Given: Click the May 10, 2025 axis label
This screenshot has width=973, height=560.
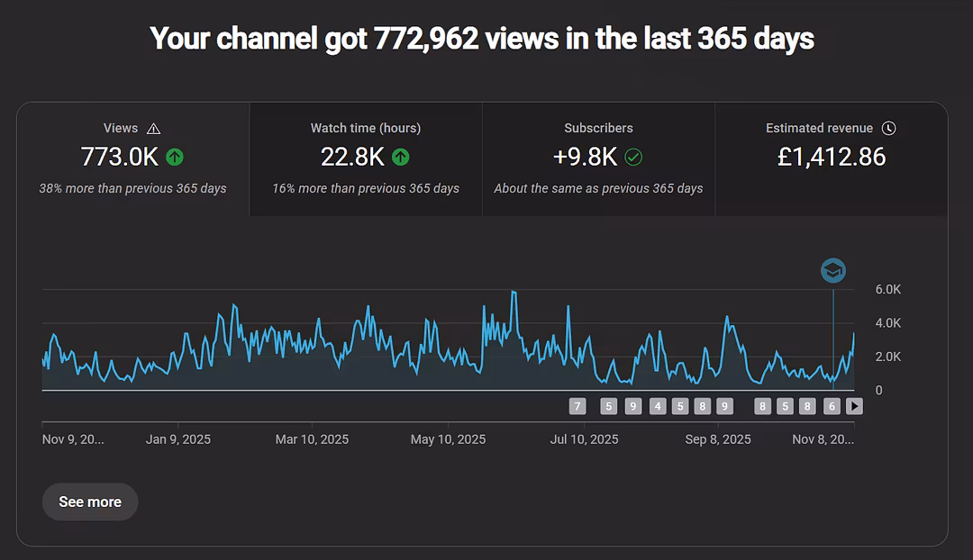Looking at the screenshot, I should coord(448,439).
